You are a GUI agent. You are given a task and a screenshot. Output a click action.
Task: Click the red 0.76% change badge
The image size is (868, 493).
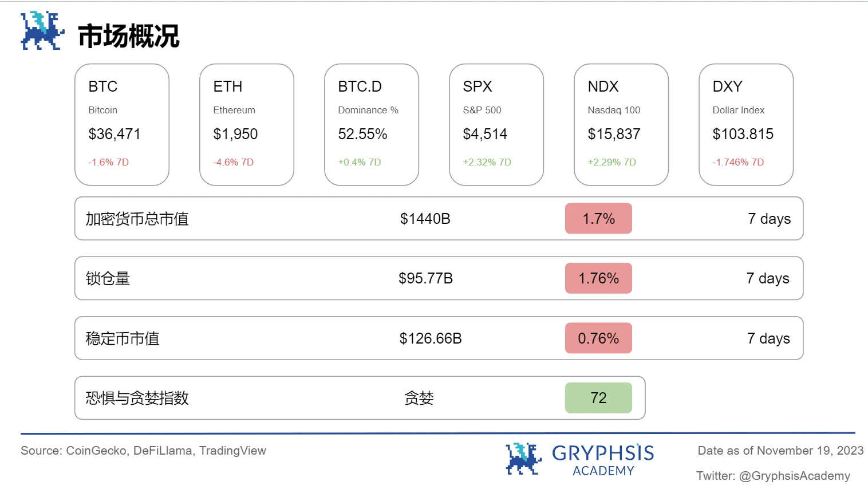pyautogui.click(x=598, y=338)
